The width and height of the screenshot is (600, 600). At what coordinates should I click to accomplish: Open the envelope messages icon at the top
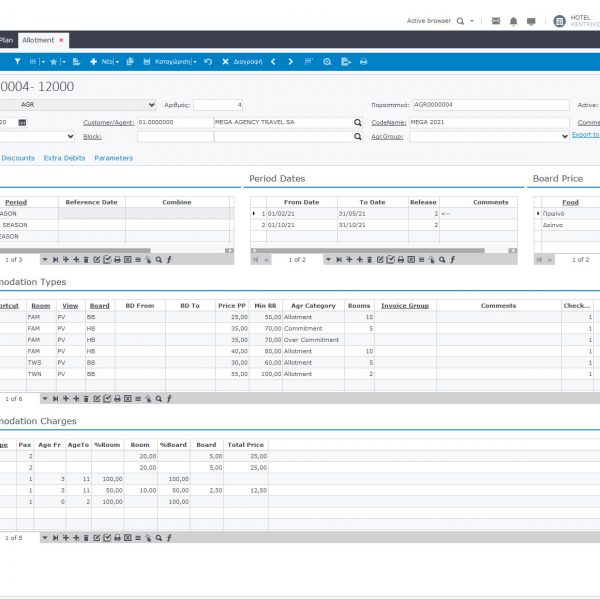(496, 21)
